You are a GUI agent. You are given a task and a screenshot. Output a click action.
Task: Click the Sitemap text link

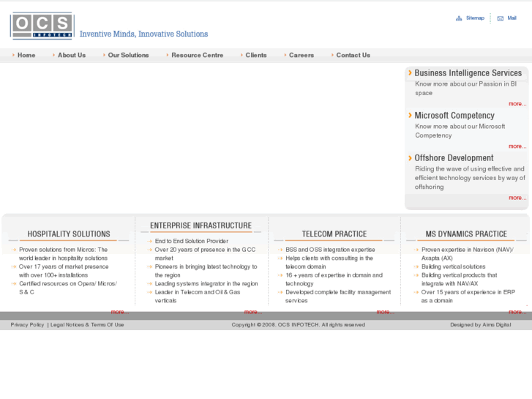pyautogui.click(x=475, y=18)
